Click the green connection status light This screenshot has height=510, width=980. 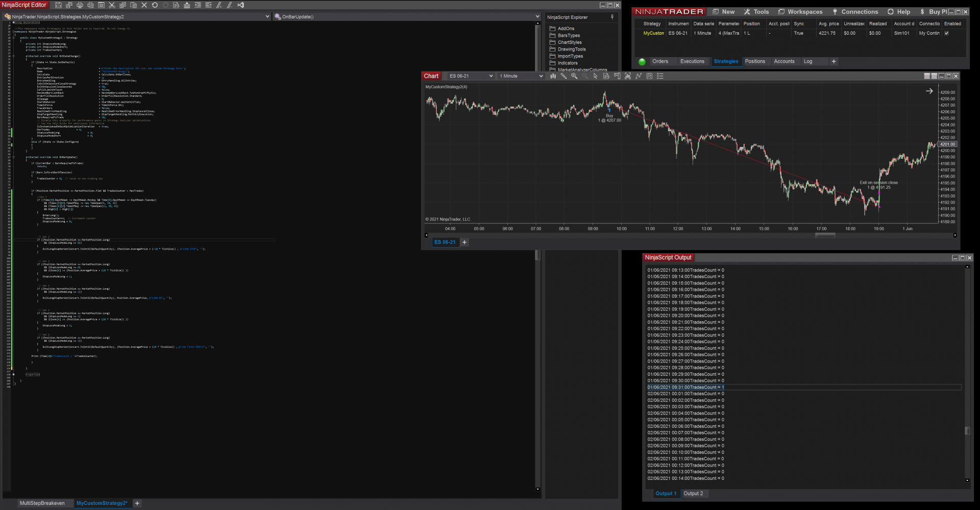pyautogui.click(x=642, y=62)
